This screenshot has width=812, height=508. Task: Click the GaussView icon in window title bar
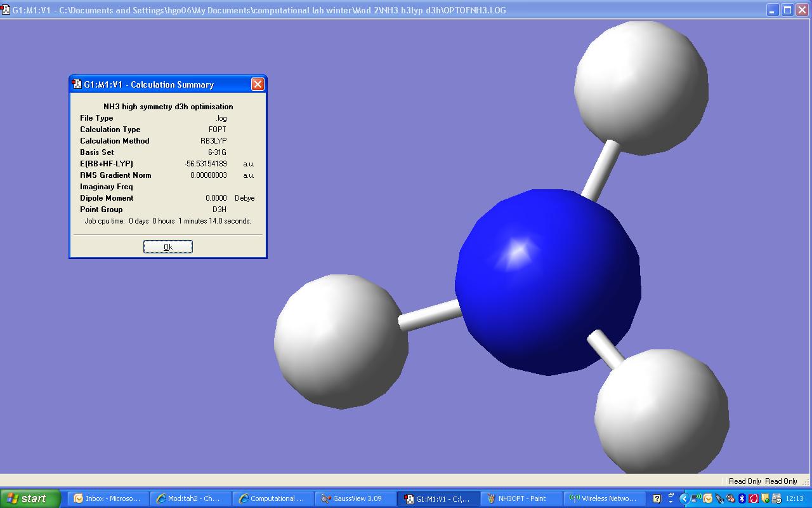6,10
